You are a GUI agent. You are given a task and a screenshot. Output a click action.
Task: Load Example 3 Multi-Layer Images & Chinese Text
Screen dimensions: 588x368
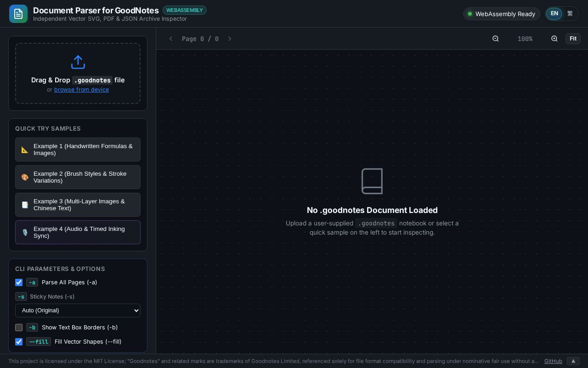pyautogui.click(x=78, y=205)
